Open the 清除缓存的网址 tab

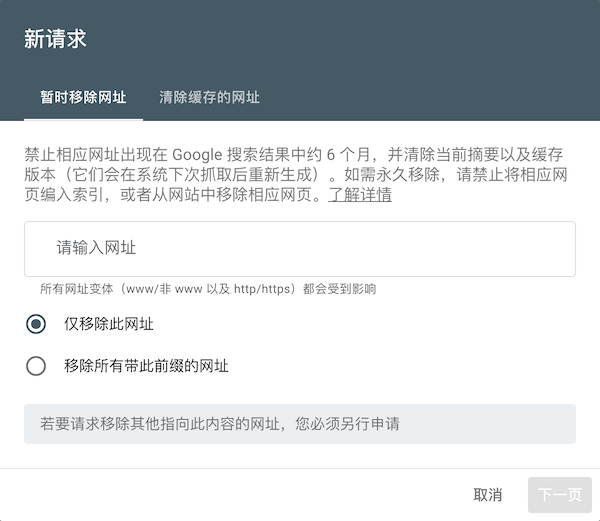(x=209, y=98)
